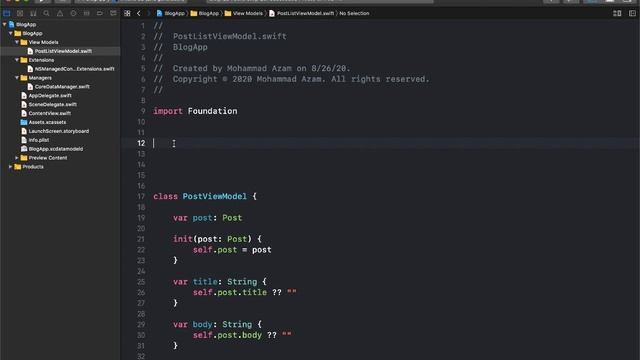
Task: Expand the Products group
Action: click(11, 167)
